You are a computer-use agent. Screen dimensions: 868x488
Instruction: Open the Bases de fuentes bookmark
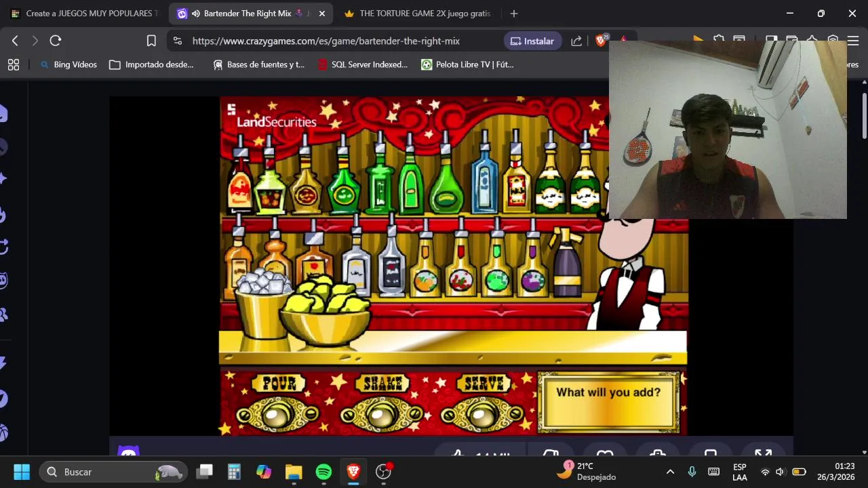pyautogui.click(x=258, y=64)
